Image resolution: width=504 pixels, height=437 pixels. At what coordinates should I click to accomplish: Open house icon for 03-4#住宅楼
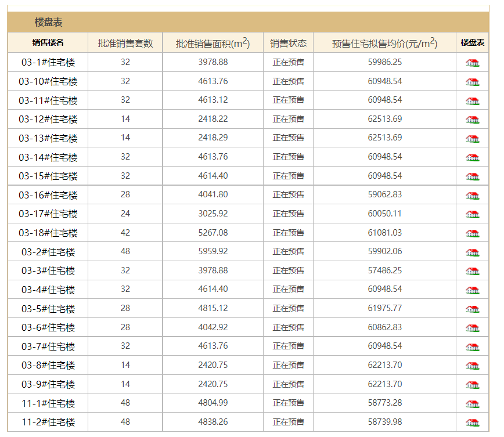point(472,290)
